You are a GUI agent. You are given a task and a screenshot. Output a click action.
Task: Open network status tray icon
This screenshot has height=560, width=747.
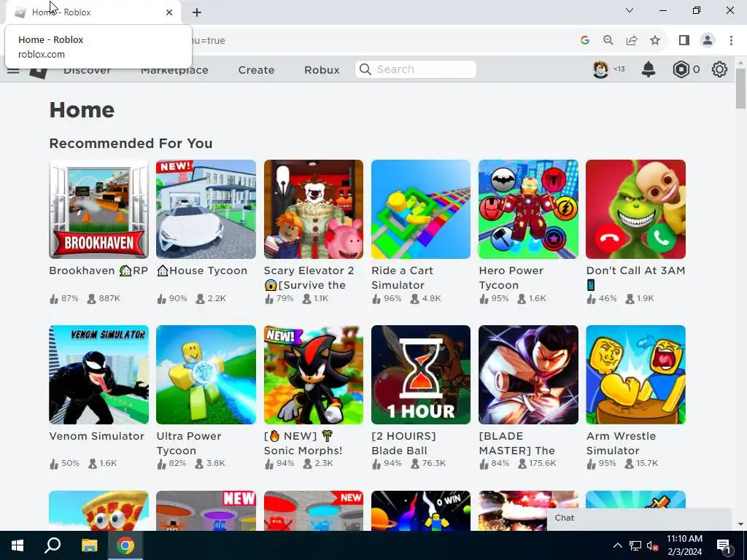tap(635, 545)
